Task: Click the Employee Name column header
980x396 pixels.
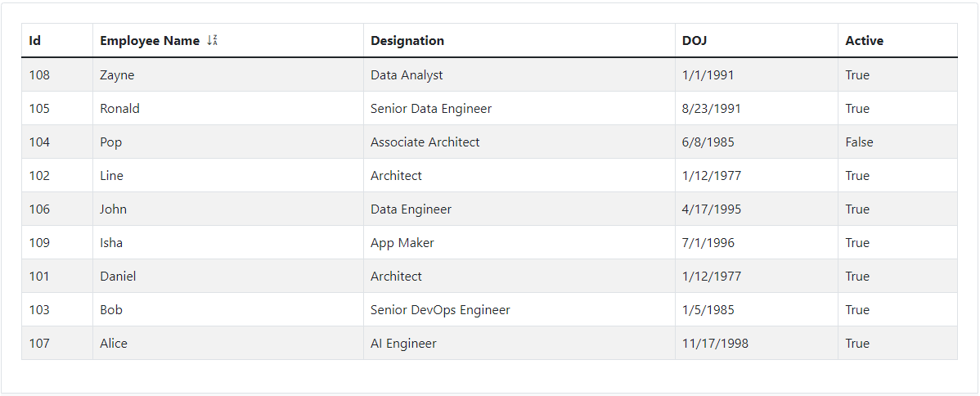Action: (150, 40)
